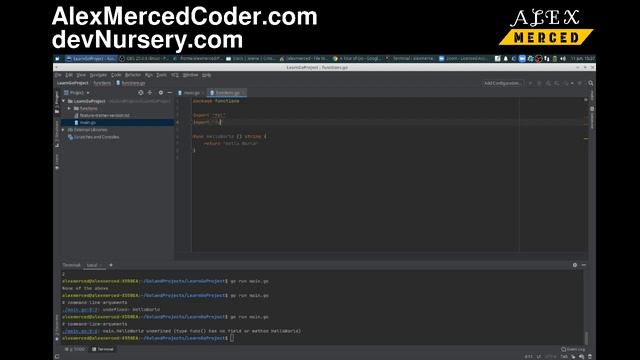The height and width of the screenshot is (360, 640).
Task: Hide the Project tool window
Action: pyautogui.click(x=169, y=93)
